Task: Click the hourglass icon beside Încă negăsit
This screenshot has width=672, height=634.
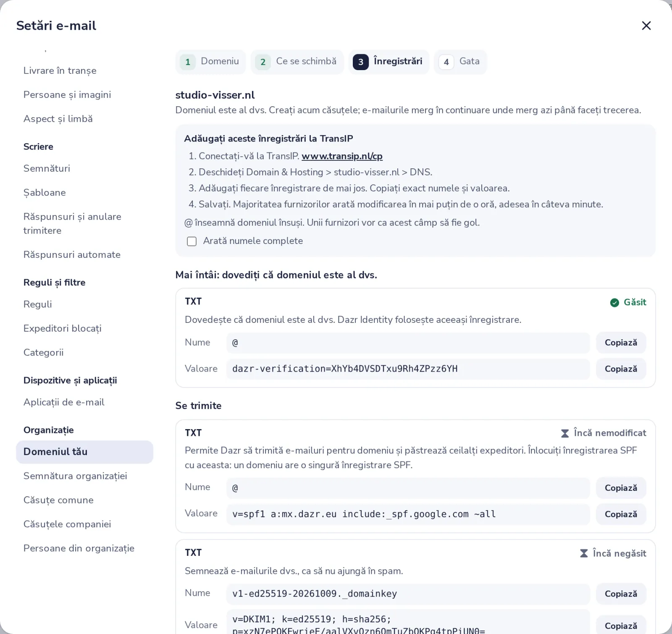Action: pos(584,553)
